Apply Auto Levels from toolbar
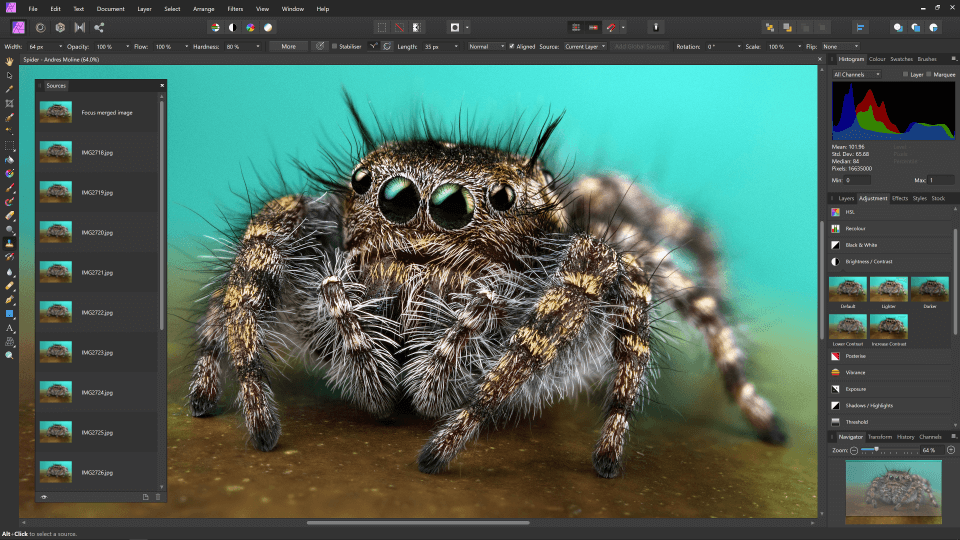Image resolution: width=960 pixels, height=540 pixels. click(x=215, y=28)
